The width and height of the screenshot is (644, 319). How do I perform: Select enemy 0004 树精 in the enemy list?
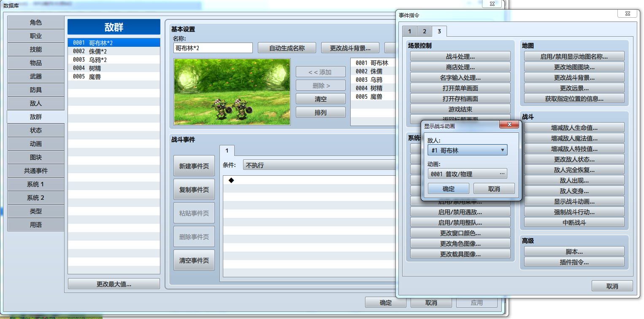pos(374,88)
